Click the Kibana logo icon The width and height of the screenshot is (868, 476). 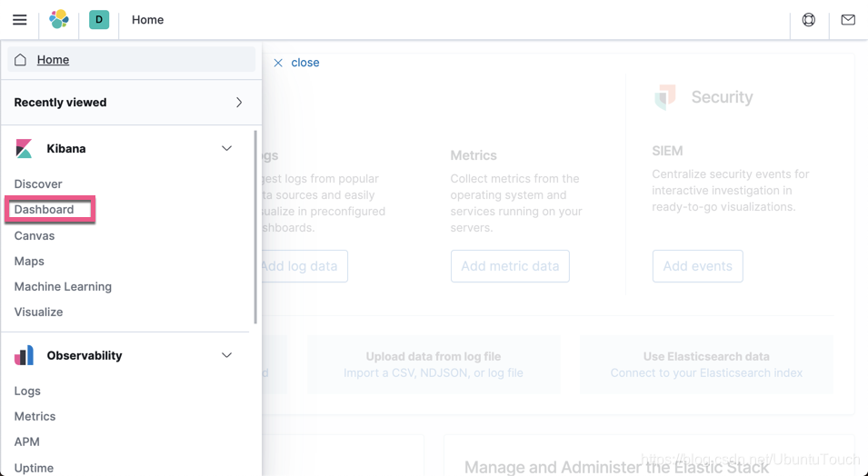24,148
